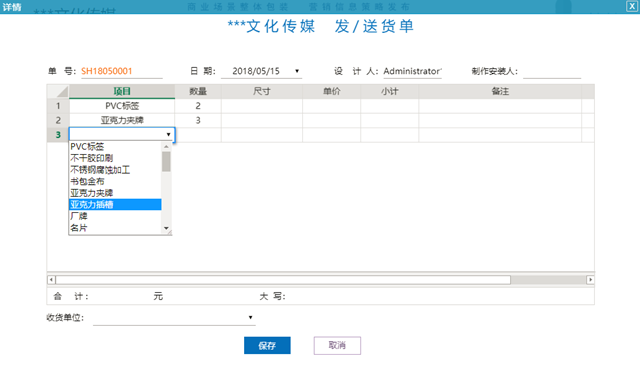Choose 不干胶印刷 in the item list
The image size is (640, 367).
click(x=115, y=158)
